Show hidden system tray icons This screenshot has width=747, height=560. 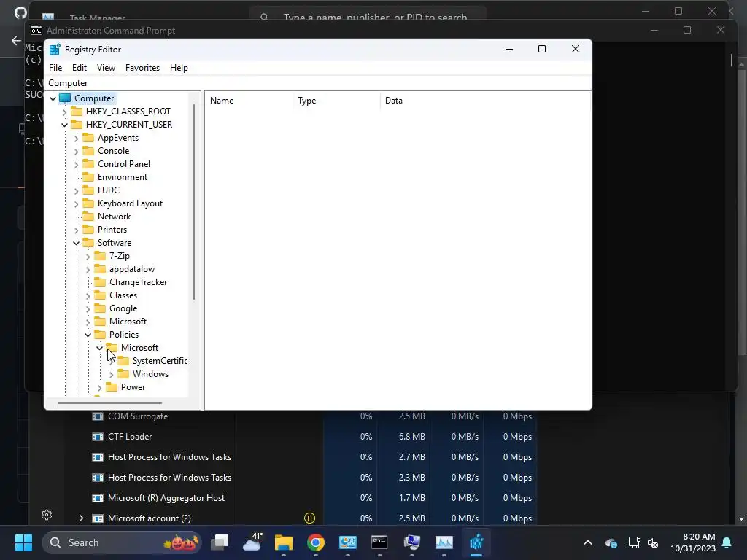(x=588, y=542)
